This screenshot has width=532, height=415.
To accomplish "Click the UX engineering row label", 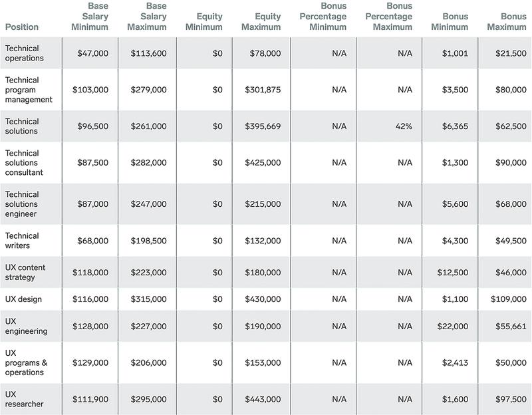I will 26,326.
